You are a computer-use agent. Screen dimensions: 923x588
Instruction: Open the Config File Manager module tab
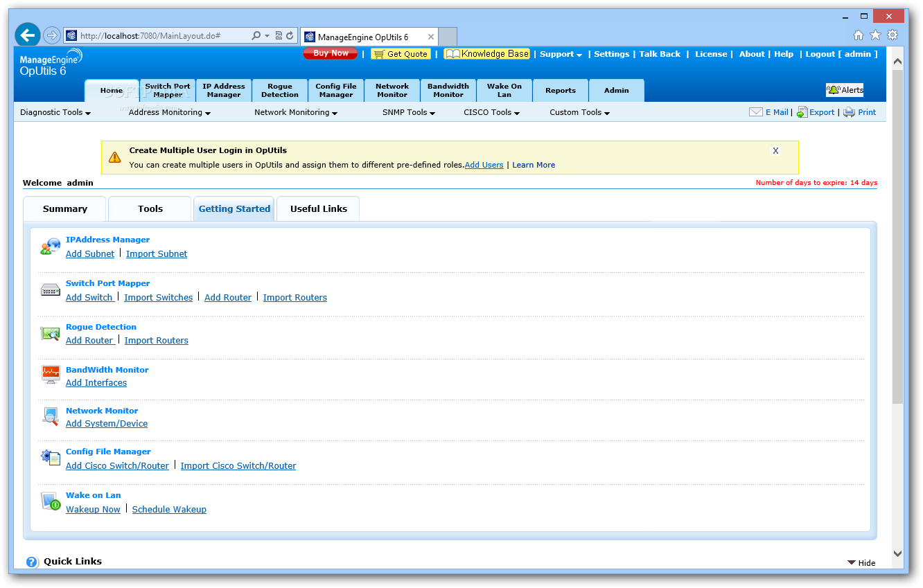(x=336, y=91)
